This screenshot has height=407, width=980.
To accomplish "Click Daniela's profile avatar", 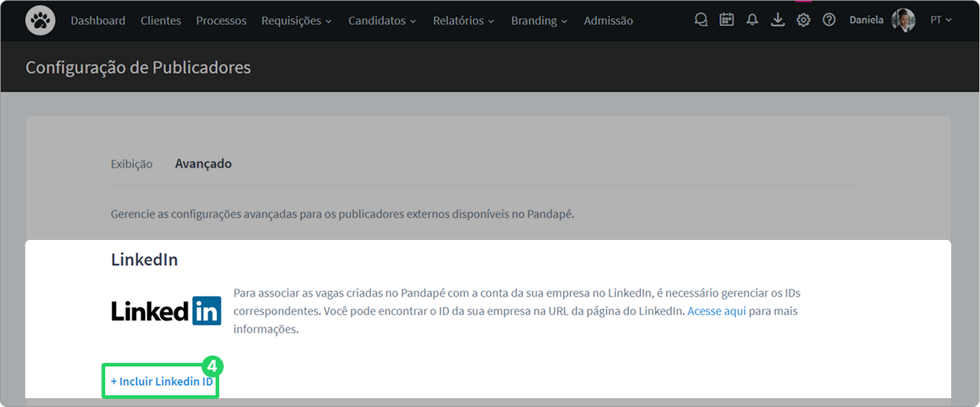I will pos(903,20).
